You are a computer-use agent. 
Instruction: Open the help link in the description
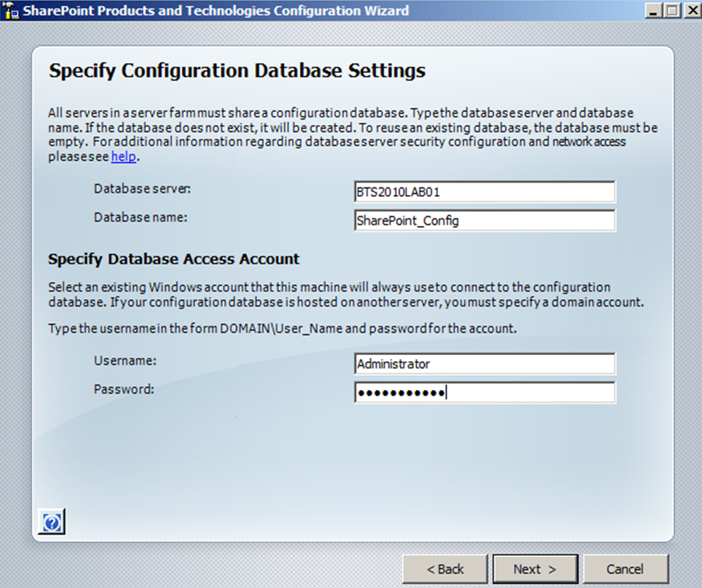click(122, 157)
